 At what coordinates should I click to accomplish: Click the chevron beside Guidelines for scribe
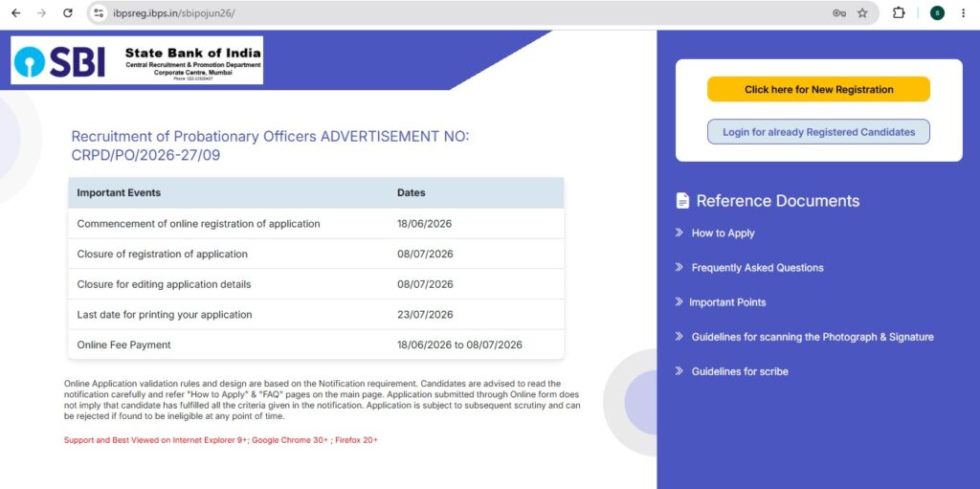[679, 371]
